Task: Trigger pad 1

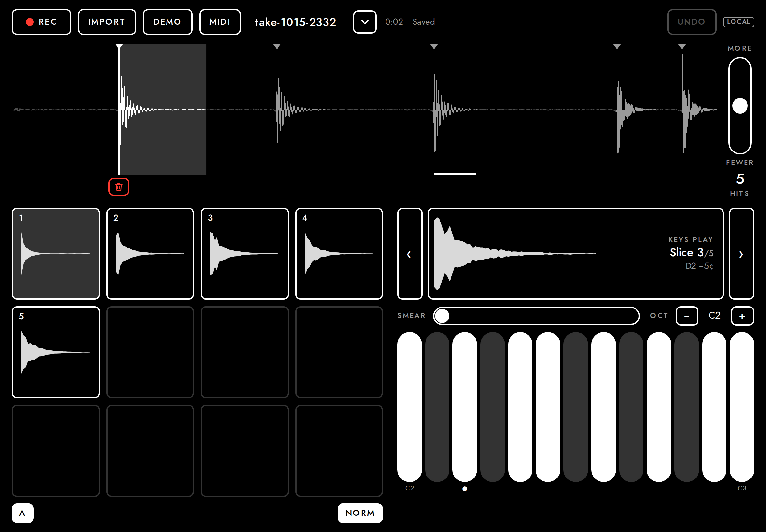Action: click(56, 254)
